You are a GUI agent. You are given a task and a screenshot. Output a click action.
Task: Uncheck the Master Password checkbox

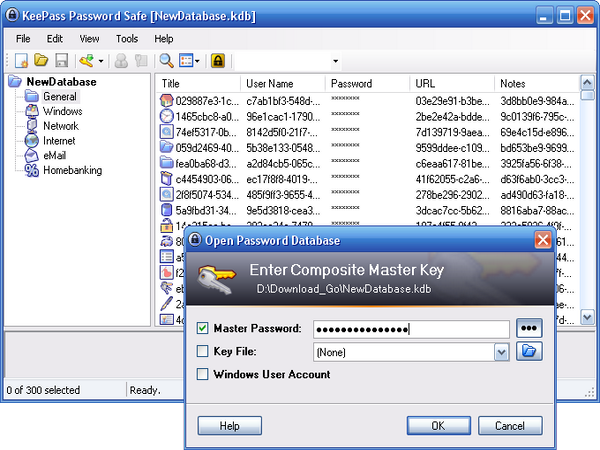[x=204, y=328]
